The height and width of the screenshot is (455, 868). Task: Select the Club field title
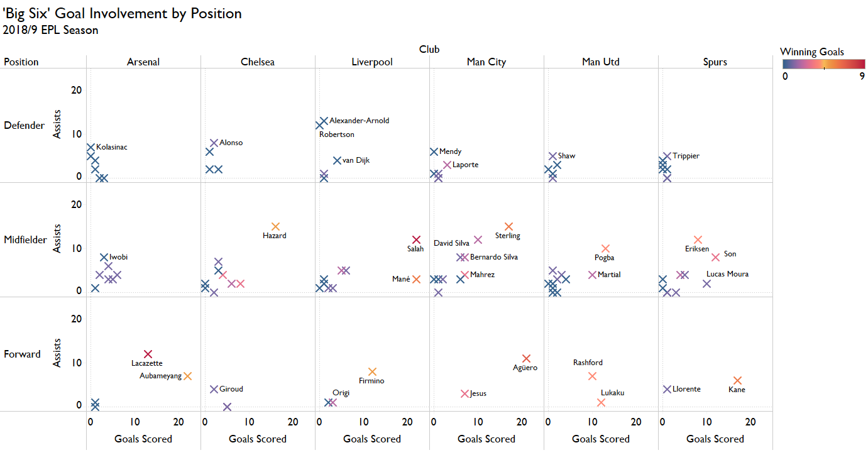pyautogui.click(x=430, y=50)
